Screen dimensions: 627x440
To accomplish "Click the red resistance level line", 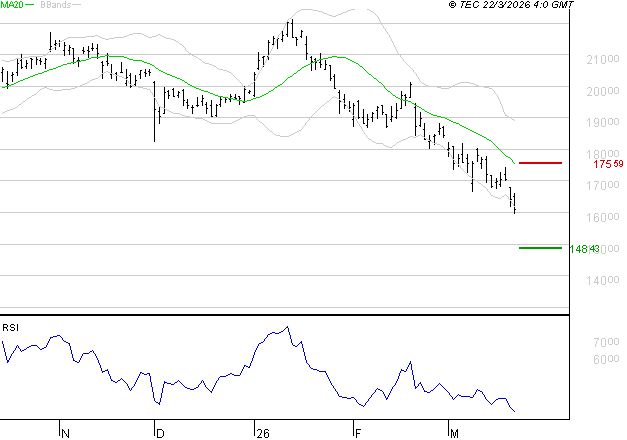I will click(x=540, y=163).
